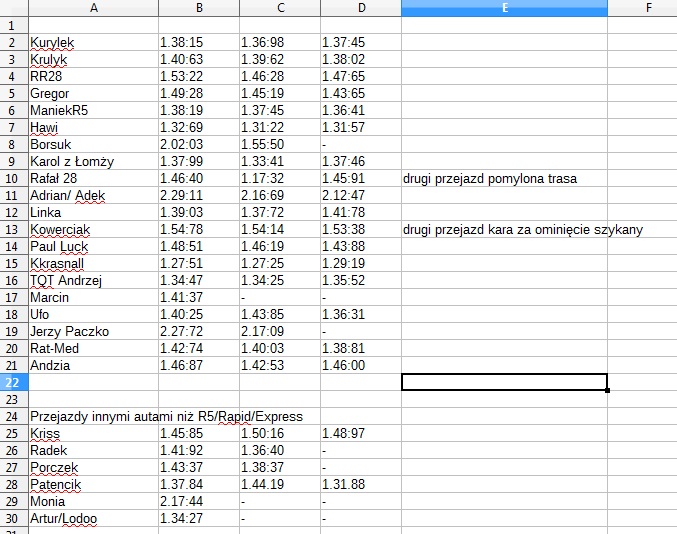Click Kurylek's first time 1.38:15
677x534 pixels.
click(199, 42)
